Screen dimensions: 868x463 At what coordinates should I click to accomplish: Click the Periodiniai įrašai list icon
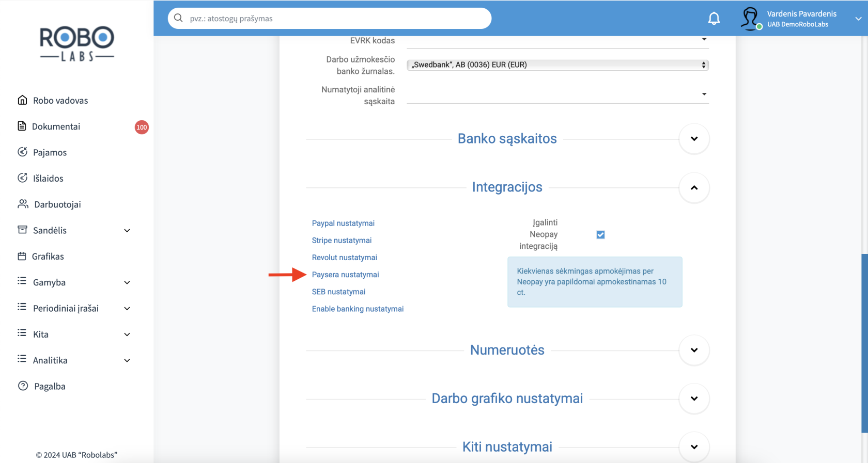point(22,307)
